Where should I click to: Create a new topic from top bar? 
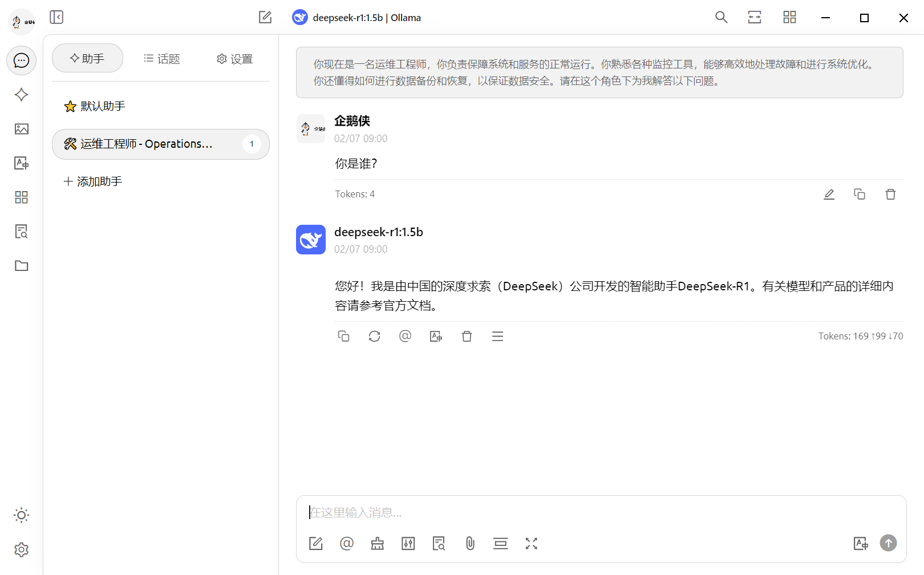click(265, 17)
